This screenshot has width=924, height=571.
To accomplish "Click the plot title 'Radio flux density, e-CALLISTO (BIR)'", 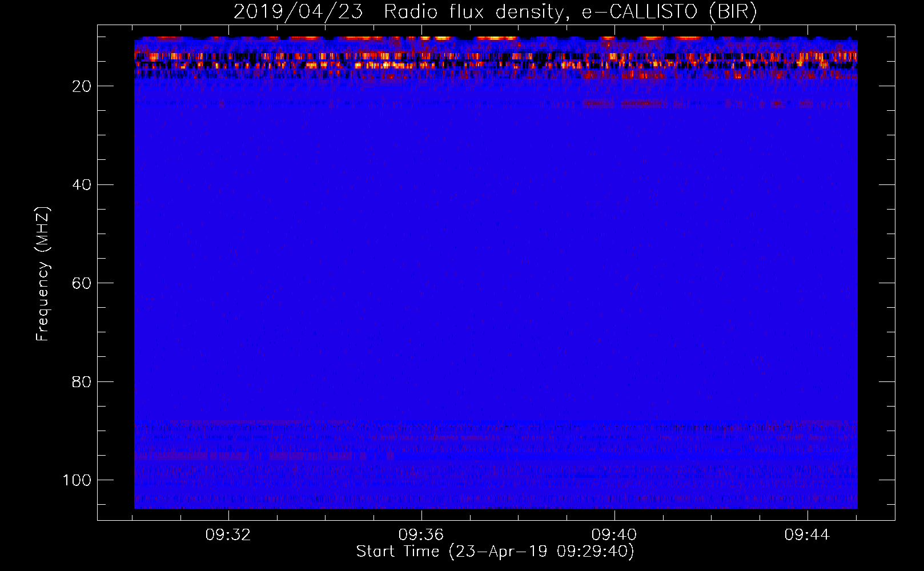I will (x=570, y=12).
